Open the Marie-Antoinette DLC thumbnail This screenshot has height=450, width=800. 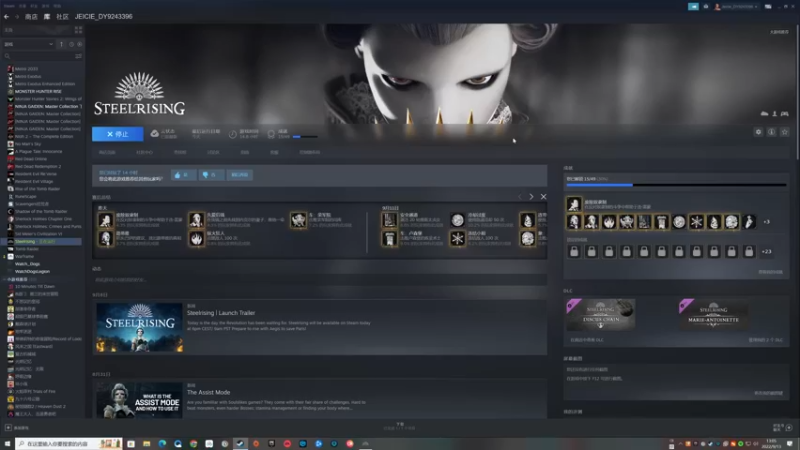click(x=713, y=315)
